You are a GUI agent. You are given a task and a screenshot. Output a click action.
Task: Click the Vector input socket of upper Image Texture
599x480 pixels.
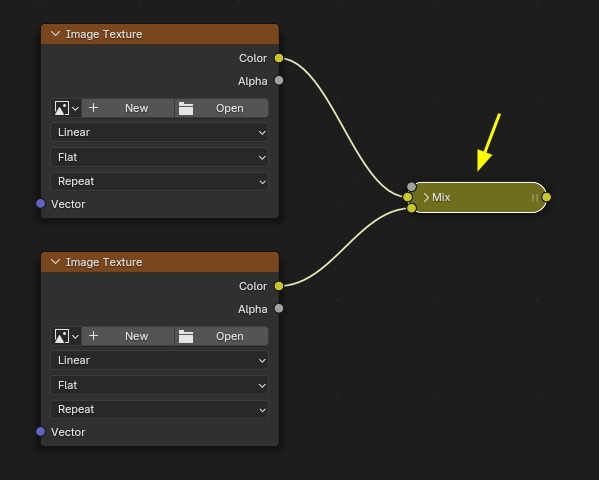(40, 204)
